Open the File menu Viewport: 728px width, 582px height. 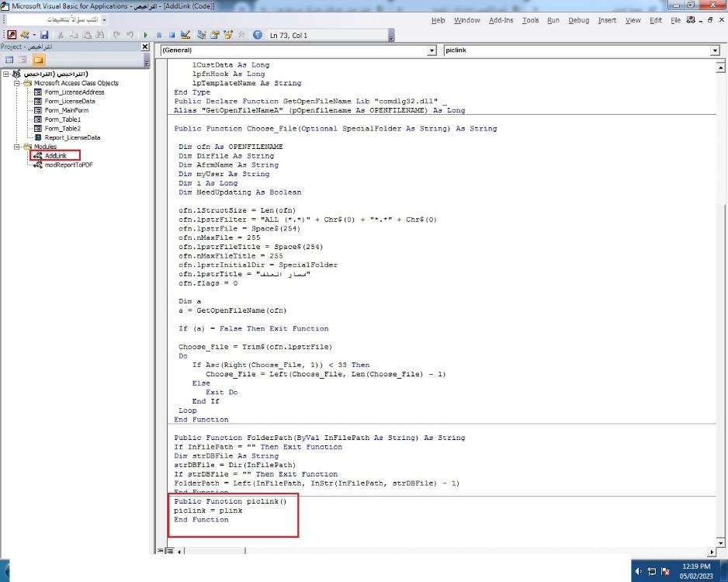coord(675,20)
